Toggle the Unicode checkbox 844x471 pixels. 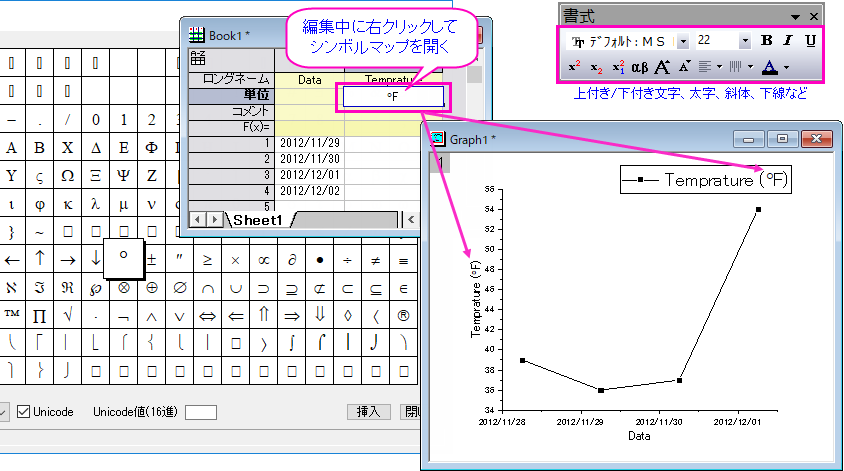[23, 412]
